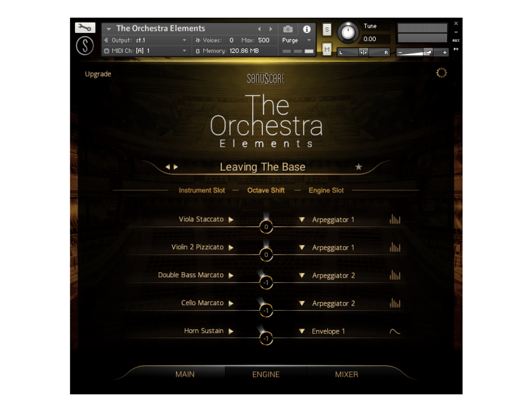Open envelope curve icon for Horn Sustain row

click(x=395, y=332)
